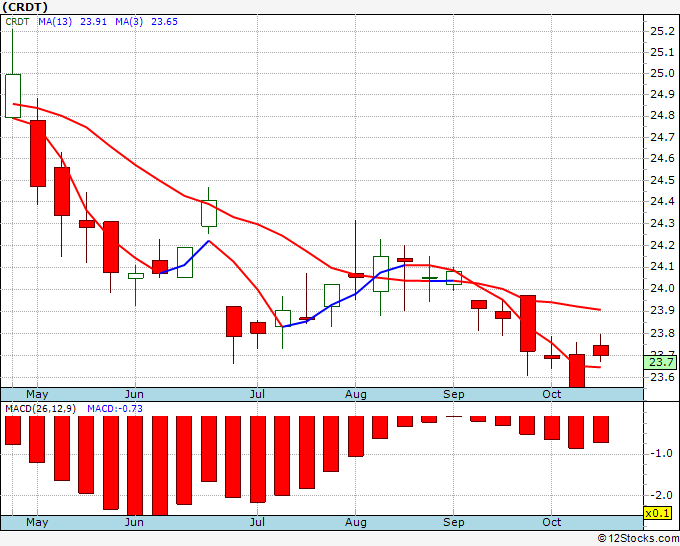
Task: Click the 25.0 price axis label
Action: pos(662,73)
